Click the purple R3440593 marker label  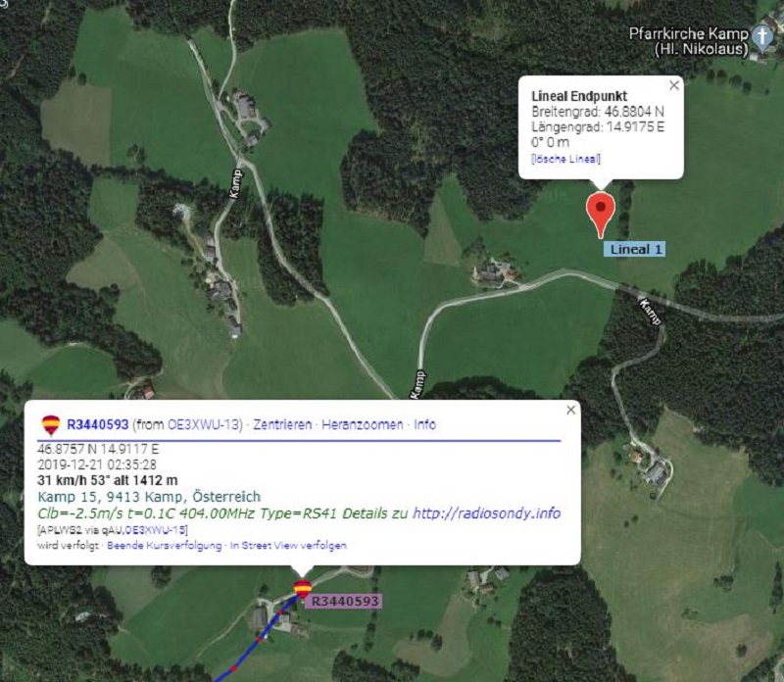pos(344,601)
